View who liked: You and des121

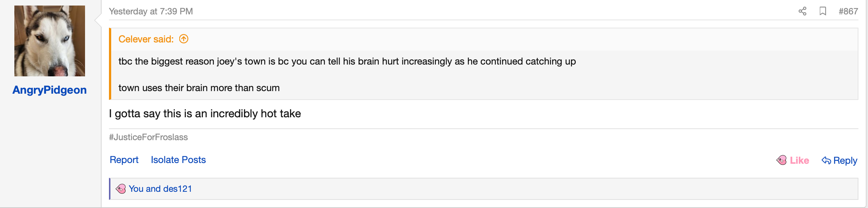click(160, 189)
